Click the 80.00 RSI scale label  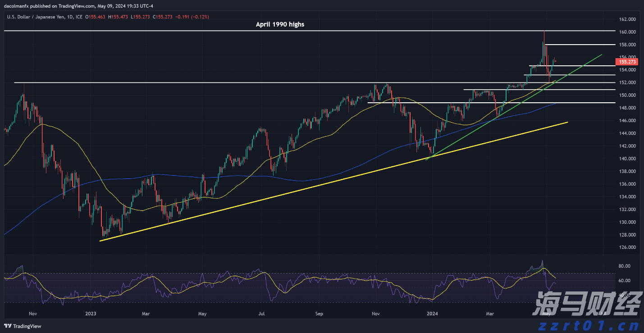click(x=625, y=266)
